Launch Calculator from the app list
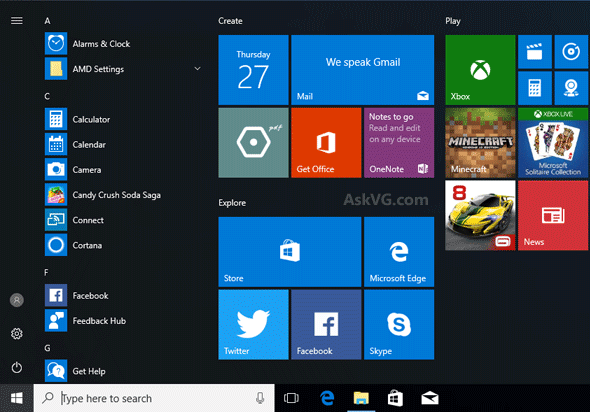The height and width of the screenshot is (412, 590). pyautogui.click(x=122, y=119)
